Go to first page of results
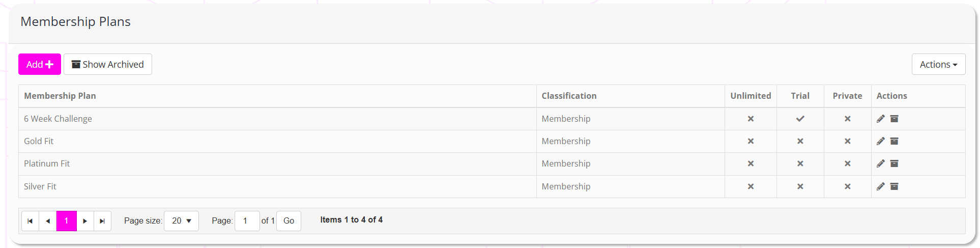 [x=30, y=221]
